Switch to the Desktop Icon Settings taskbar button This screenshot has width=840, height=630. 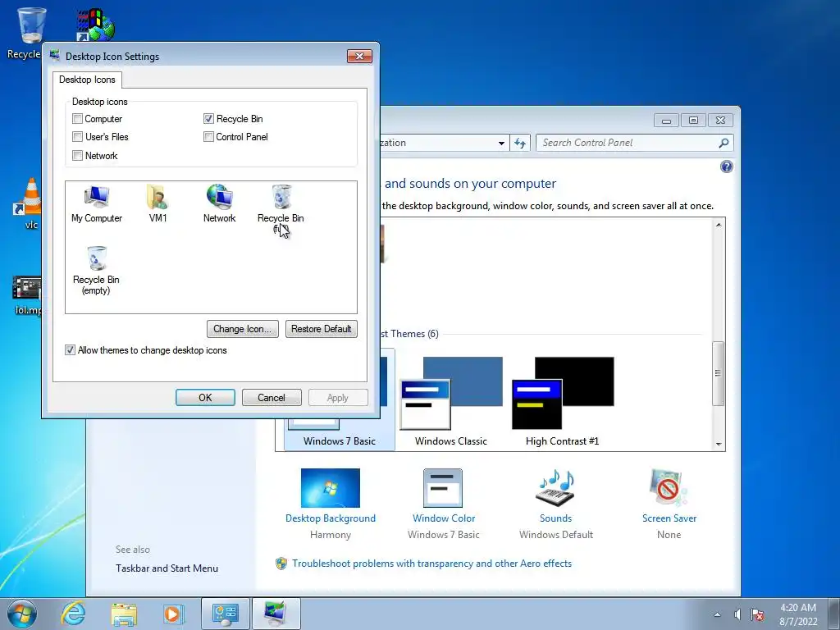click(276, 614)
